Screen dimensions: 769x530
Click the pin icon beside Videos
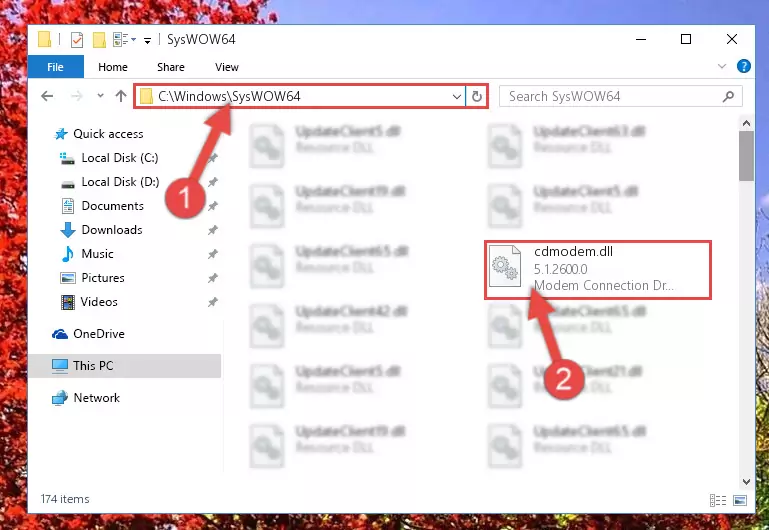point(212,302)
